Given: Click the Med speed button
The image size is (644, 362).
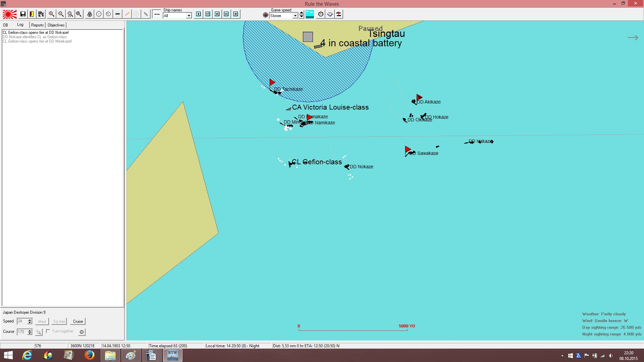Looking at the screenshot, I should point(42,321).
